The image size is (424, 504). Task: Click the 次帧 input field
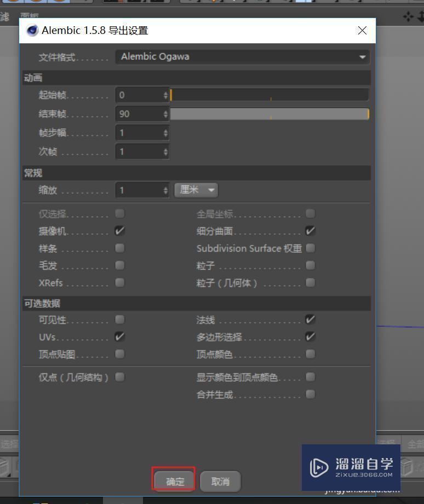click(x=139, y=152)
